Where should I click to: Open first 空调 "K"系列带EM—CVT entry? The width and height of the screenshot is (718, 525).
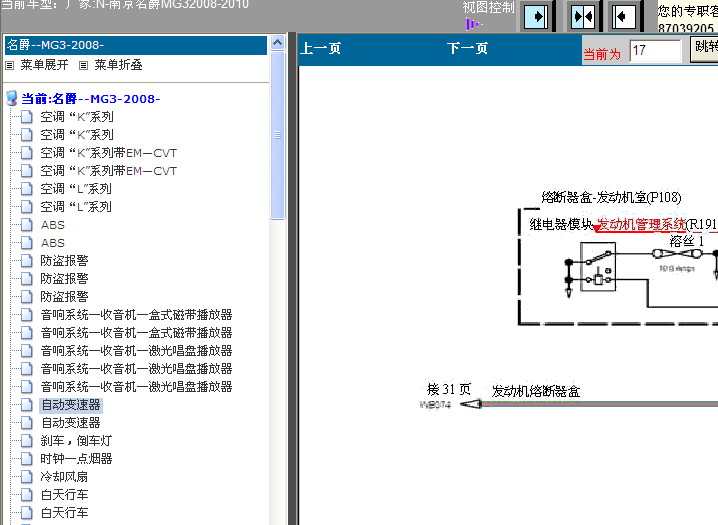coord(109,153)
